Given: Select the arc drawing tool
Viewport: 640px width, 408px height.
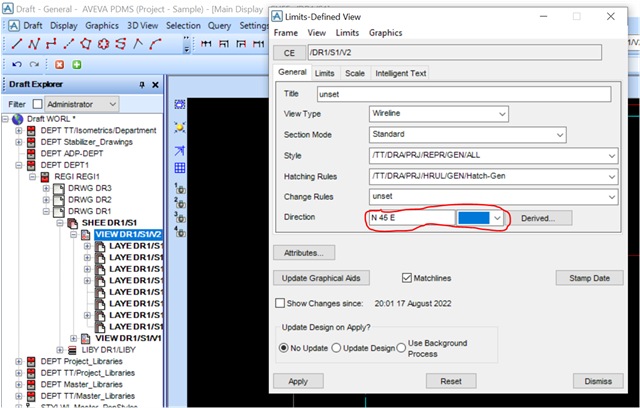Looking at the screenshot, I should [x=155, y=44].
